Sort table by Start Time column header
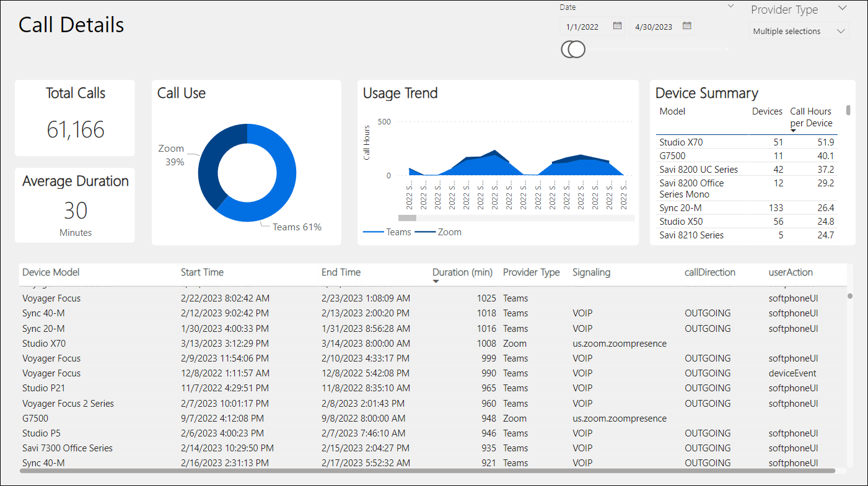The width and height of the screenshot is (868, 486). click(x=202, y=272)
